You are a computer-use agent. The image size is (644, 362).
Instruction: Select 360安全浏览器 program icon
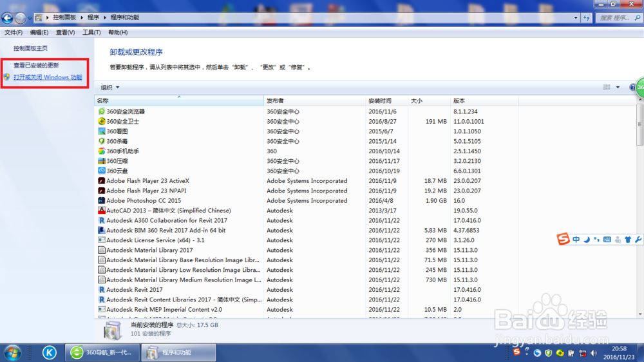tap(102, 111)
